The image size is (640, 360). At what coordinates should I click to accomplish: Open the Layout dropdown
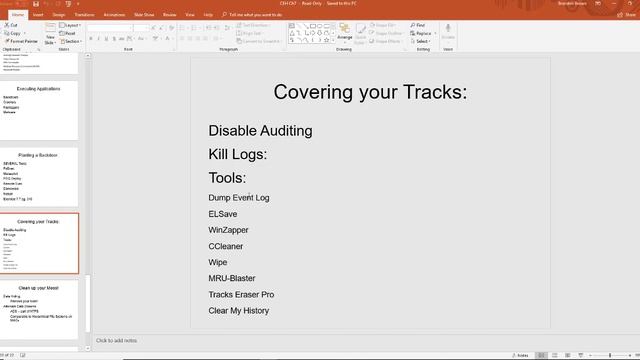click(70, 25)
